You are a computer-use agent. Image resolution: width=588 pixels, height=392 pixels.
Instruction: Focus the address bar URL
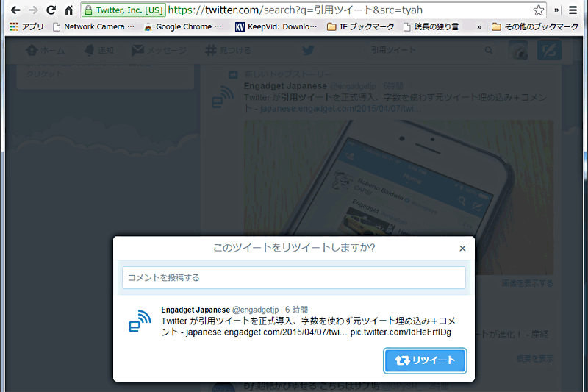[x=295, y=10]
